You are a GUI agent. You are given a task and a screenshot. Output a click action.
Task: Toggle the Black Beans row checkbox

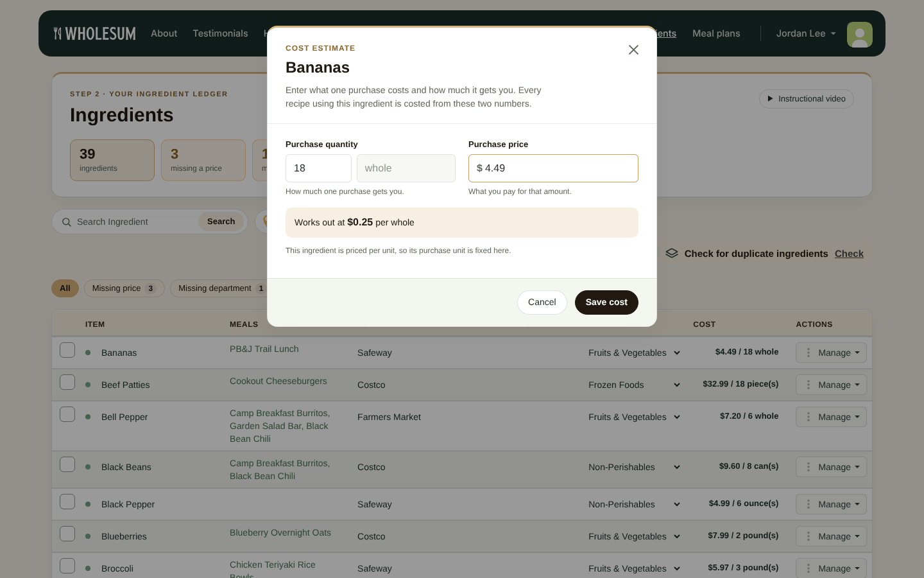click(x=67, y=464)
